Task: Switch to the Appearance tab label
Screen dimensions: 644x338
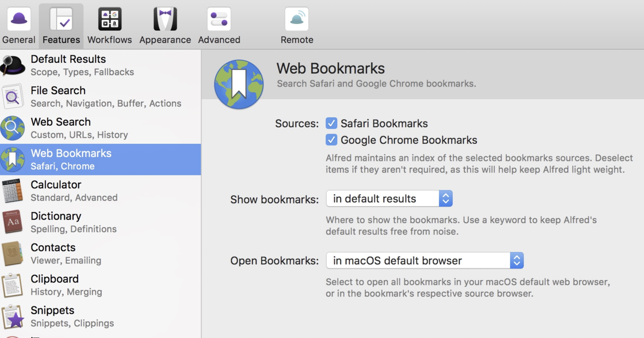Action: [165, 40]
